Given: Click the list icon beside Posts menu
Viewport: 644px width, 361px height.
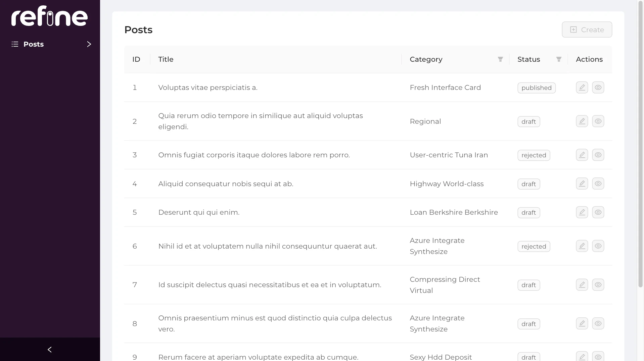Looking at the screenshot, I should click(x=15, y=44).
